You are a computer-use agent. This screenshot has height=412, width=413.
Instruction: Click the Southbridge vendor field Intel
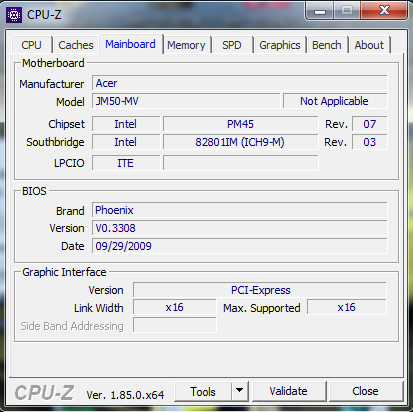pos(126,142)
